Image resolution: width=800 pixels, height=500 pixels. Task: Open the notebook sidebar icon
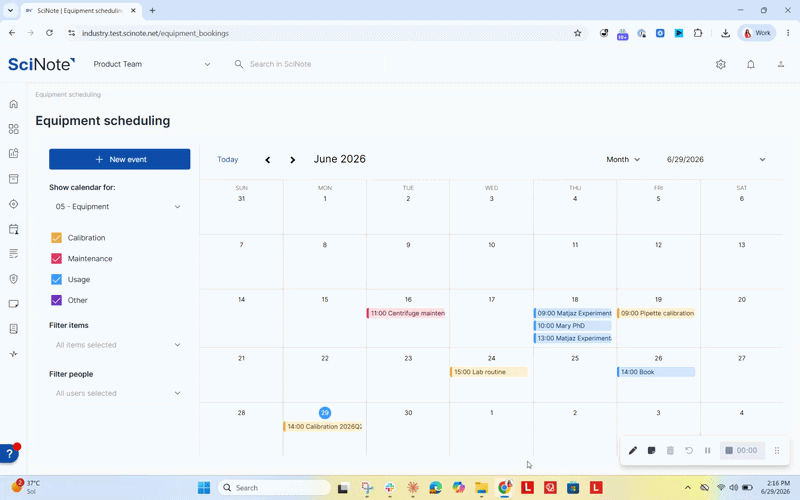coord(14,329)
